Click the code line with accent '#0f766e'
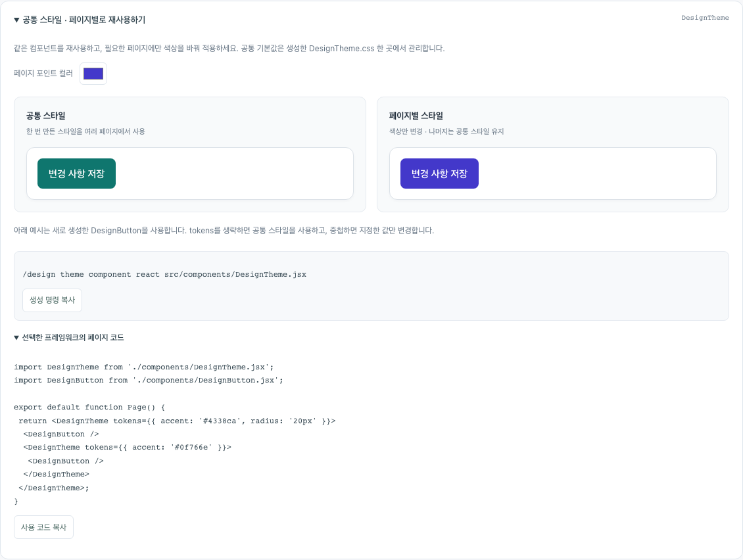The width and height of the screenshot is (743, 560). [127, 447]
